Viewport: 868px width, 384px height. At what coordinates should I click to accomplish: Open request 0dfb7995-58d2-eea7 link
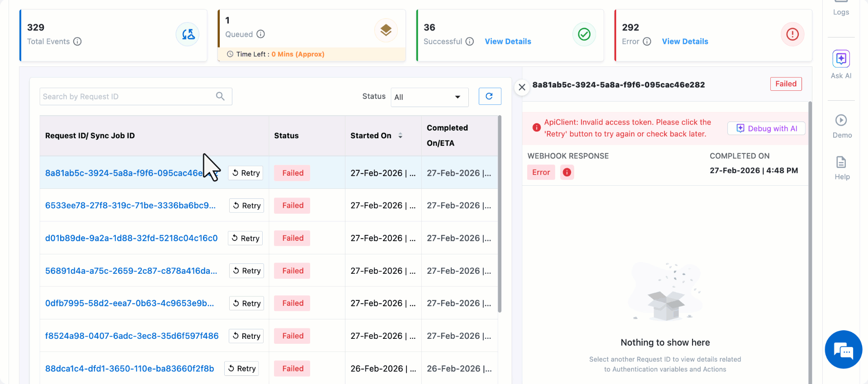pyautogui.click(x=129, y=303)
